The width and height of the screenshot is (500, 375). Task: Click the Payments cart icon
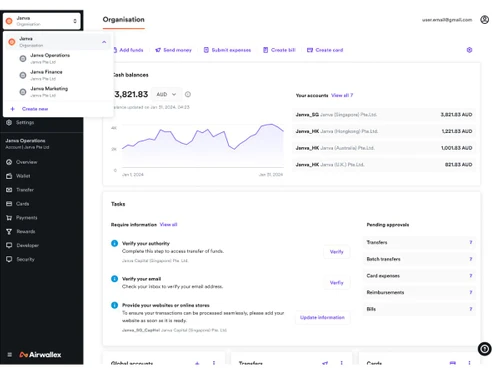pos(9,218)
